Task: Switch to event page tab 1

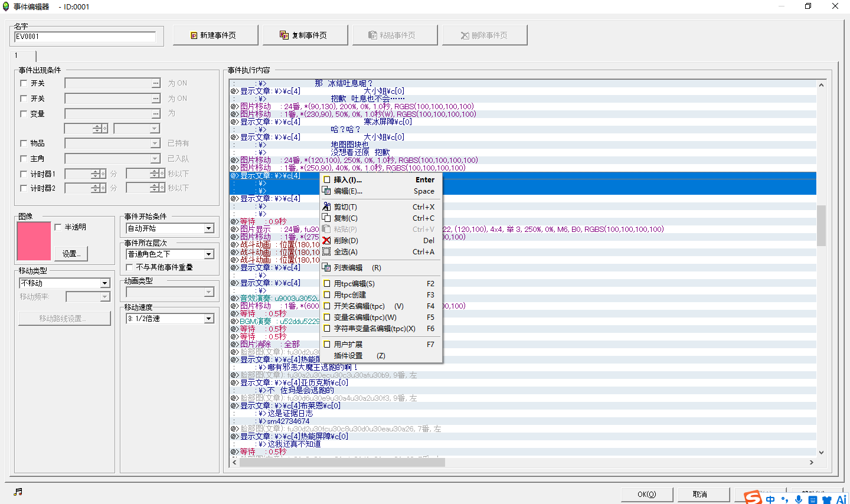Action: (24, 55)
